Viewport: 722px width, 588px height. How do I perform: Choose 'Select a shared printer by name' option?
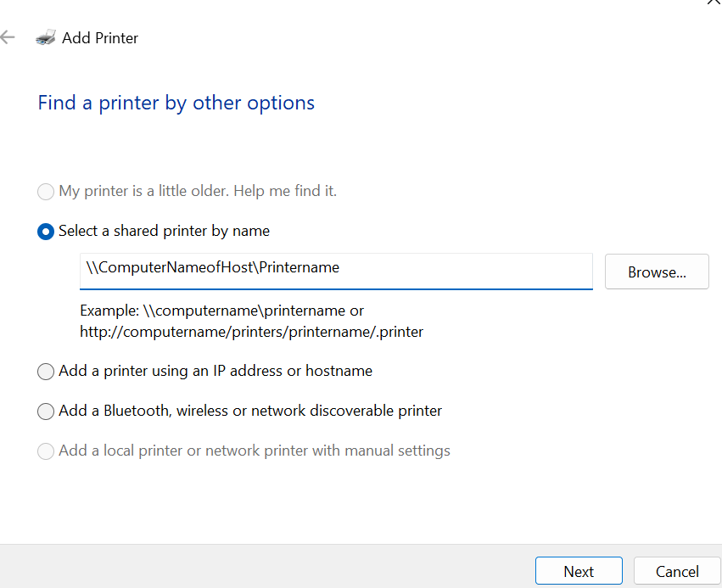(x=46, y=231)
